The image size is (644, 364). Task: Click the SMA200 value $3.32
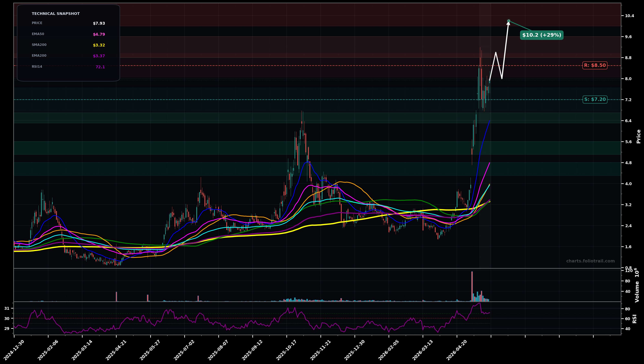[x=99, y=45]
